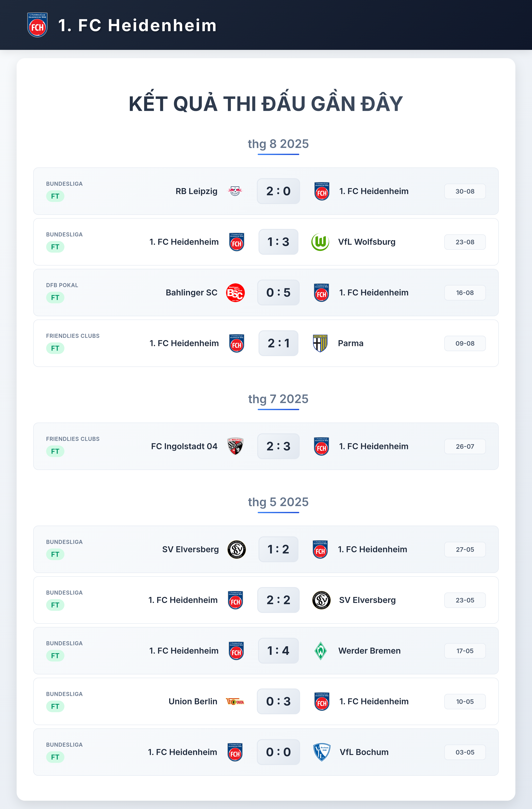
Task: Click the FC Ingolstadt 04 crest
Action: tap(235, 446)
